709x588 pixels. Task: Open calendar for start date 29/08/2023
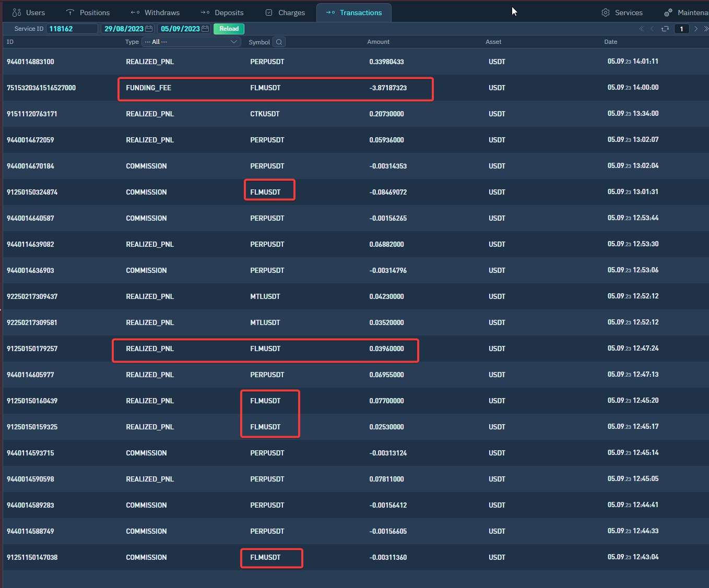(x=149, y=29)
